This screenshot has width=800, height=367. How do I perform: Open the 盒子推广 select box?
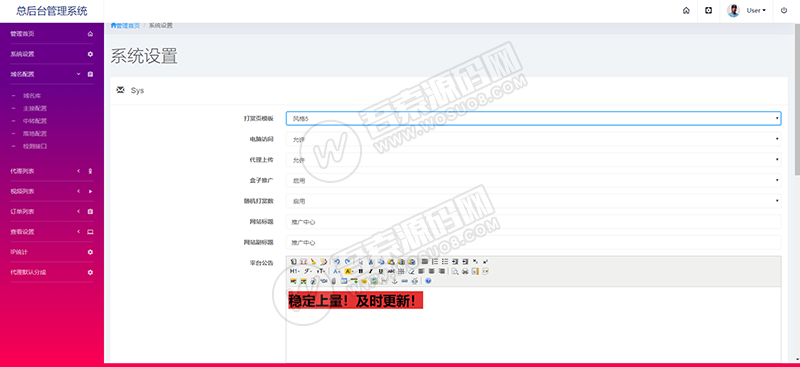[533, 180]
